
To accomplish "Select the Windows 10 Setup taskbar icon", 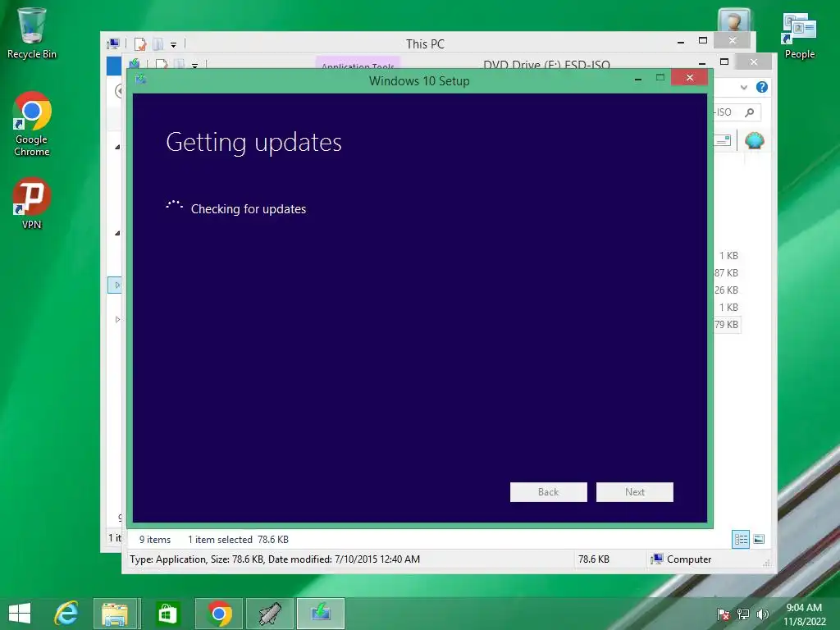I will (321, 614).
